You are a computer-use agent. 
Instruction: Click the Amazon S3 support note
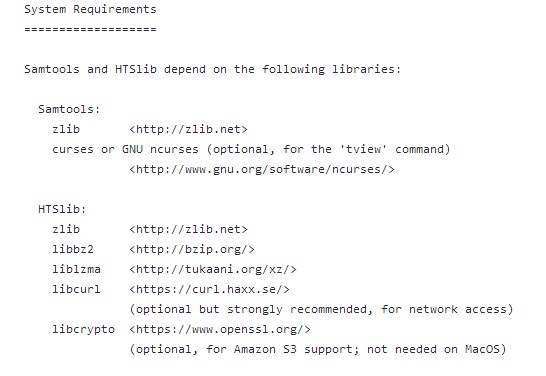pos(318,350)
